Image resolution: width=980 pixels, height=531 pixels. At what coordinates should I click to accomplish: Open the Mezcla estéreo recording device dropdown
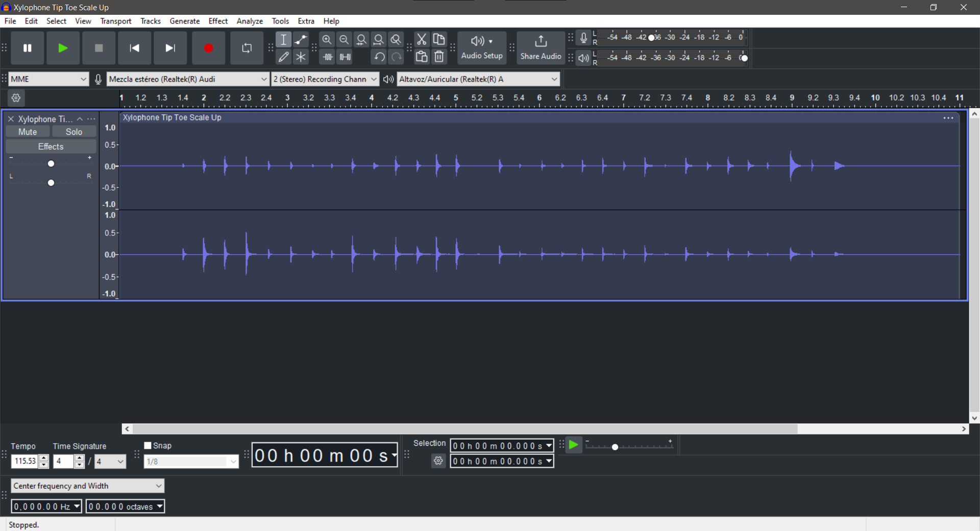click(x=188, y=79)
